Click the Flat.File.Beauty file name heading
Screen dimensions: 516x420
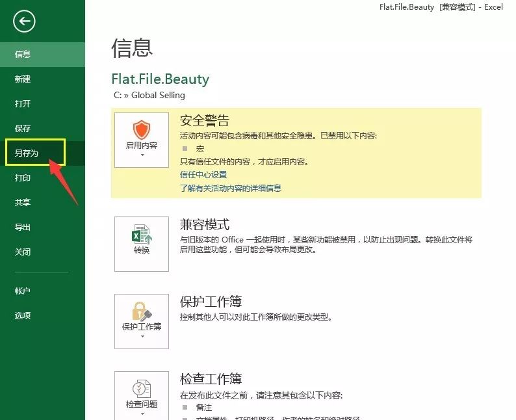click(x=161, y=79)
